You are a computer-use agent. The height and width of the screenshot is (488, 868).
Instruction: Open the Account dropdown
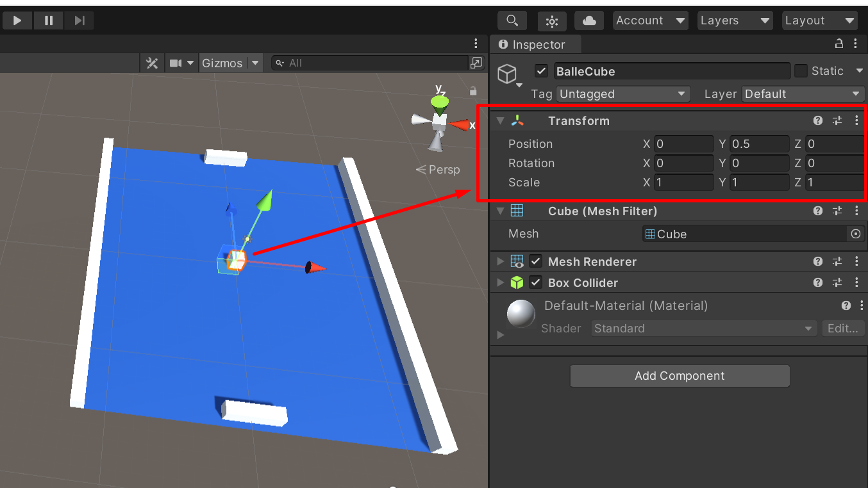pos(650,20)
